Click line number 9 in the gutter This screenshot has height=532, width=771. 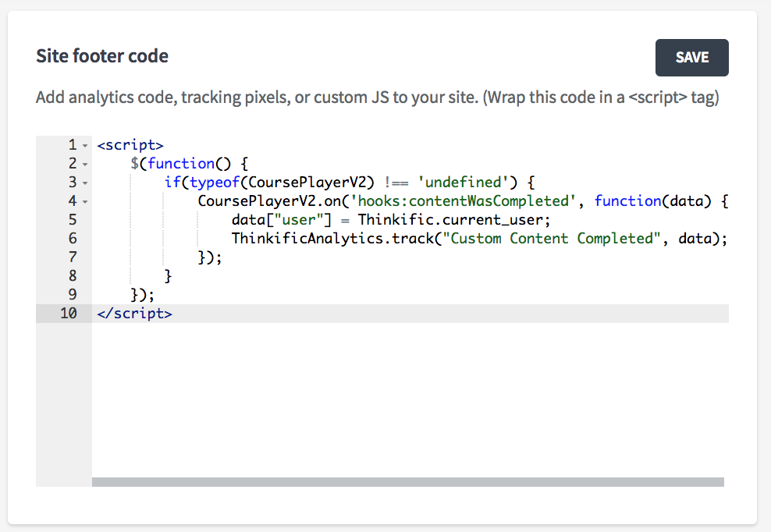tap(73, 295)
